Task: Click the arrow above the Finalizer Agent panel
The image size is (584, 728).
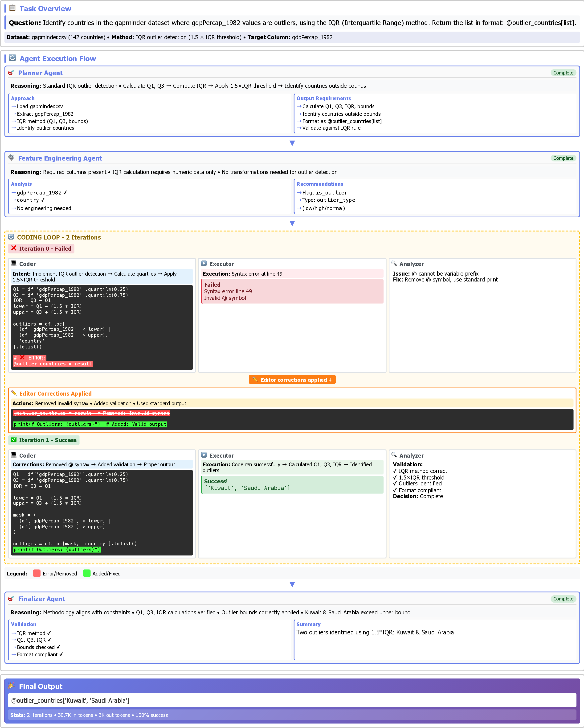Action: coord(292,584)
